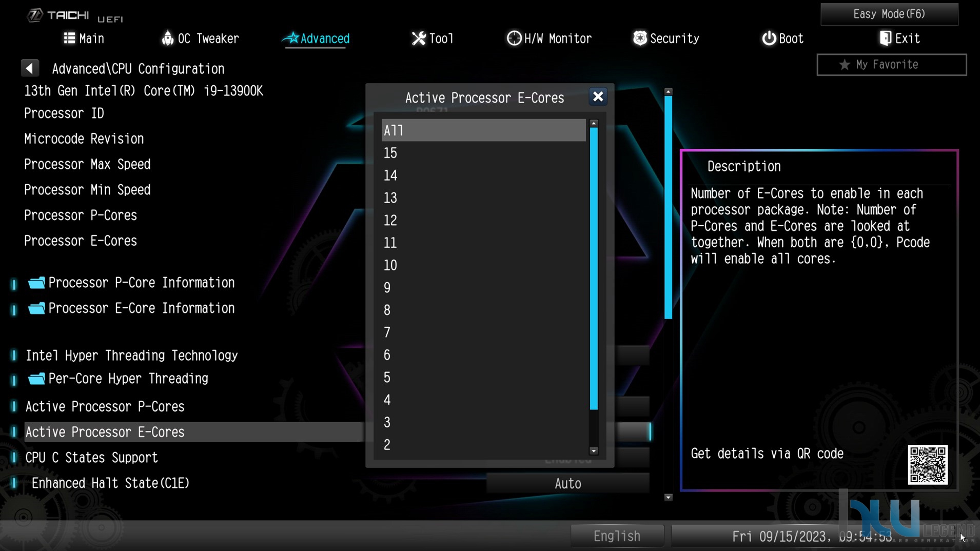Select Intel Hyper Threading Technology setting

132,356
